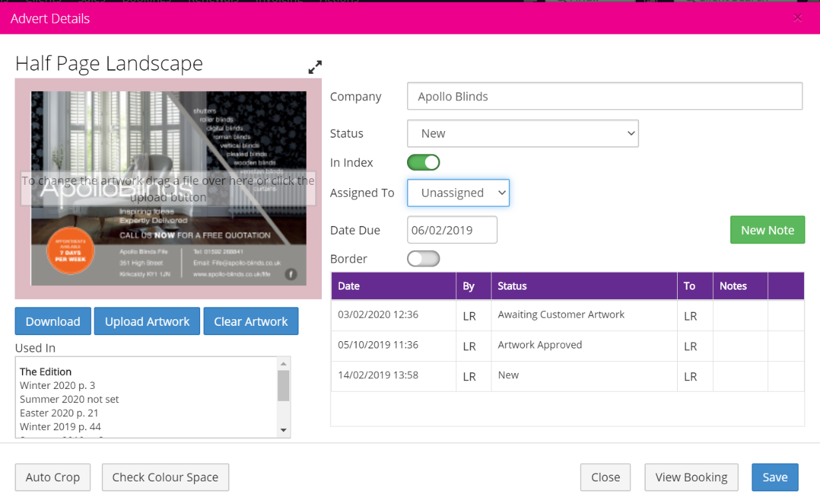Open the Assigned To dropdown
Image resolution: width=820 pixels, height=504 pixels.
pos(458,193)
